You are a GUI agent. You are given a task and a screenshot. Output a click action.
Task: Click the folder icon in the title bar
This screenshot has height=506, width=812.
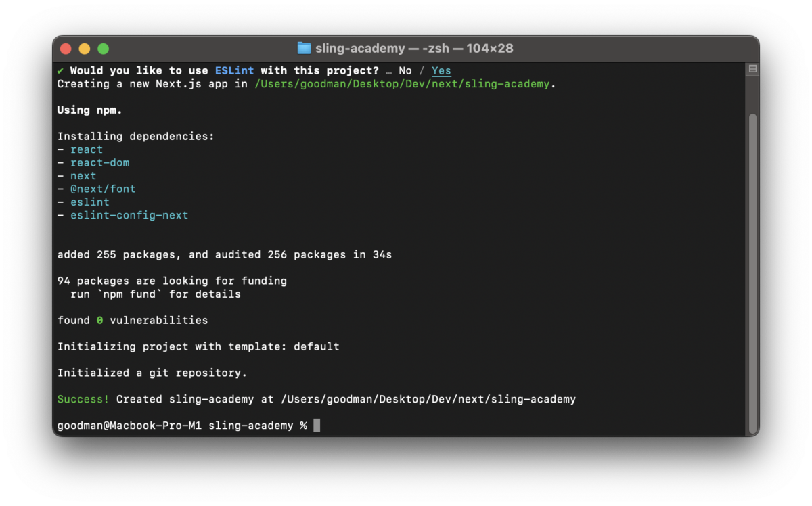tap(304, 48)
